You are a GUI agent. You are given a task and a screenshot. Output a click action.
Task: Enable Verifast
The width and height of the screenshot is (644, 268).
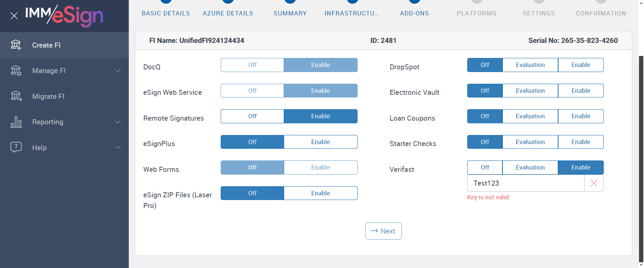pos(581,167)
